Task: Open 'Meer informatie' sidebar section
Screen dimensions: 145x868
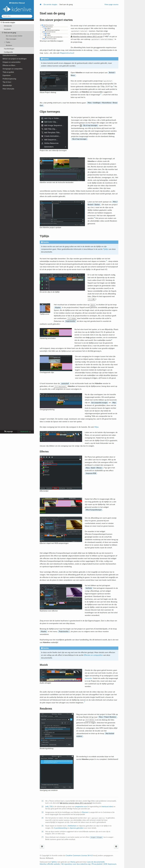Action: tap(17, 89)
